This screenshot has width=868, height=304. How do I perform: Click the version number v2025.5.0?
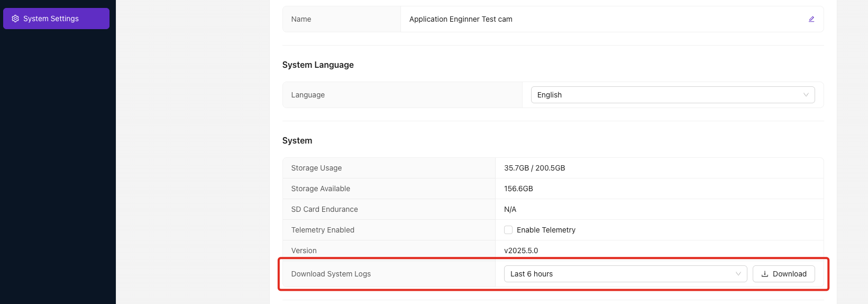pyautogui.click(x=521, y=251)
